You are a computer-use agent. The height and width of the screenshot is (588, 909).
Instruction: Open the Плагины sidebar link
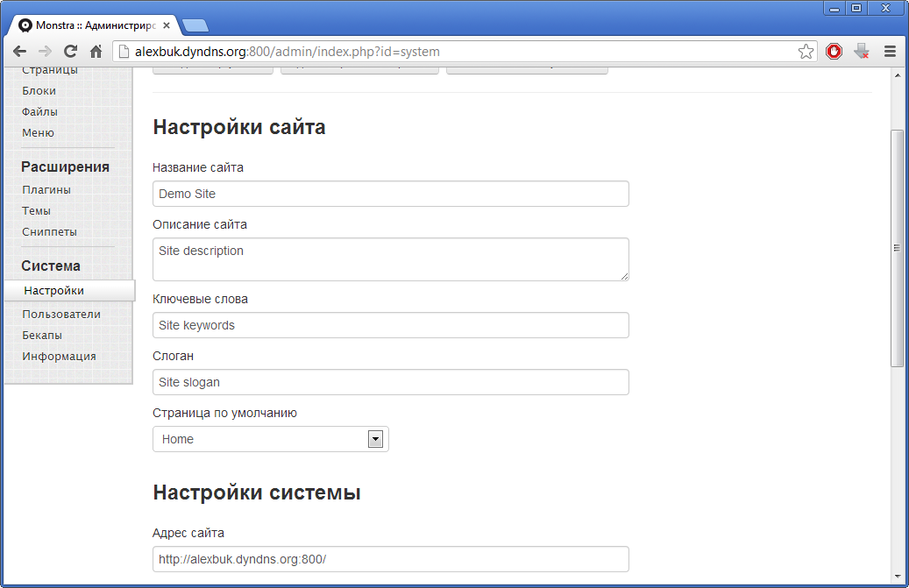click(x=46, y=189)
